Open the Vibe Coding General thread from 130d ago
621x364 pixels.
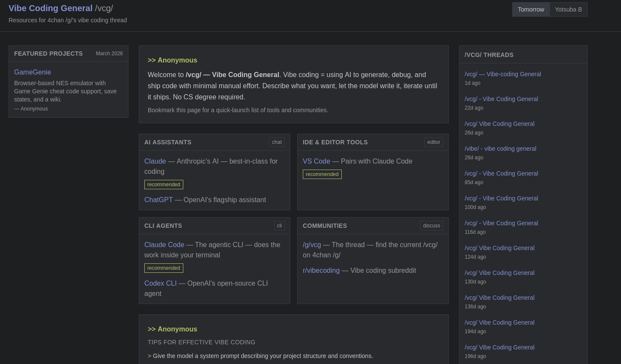pyautogui.click(x=499, y=273)
